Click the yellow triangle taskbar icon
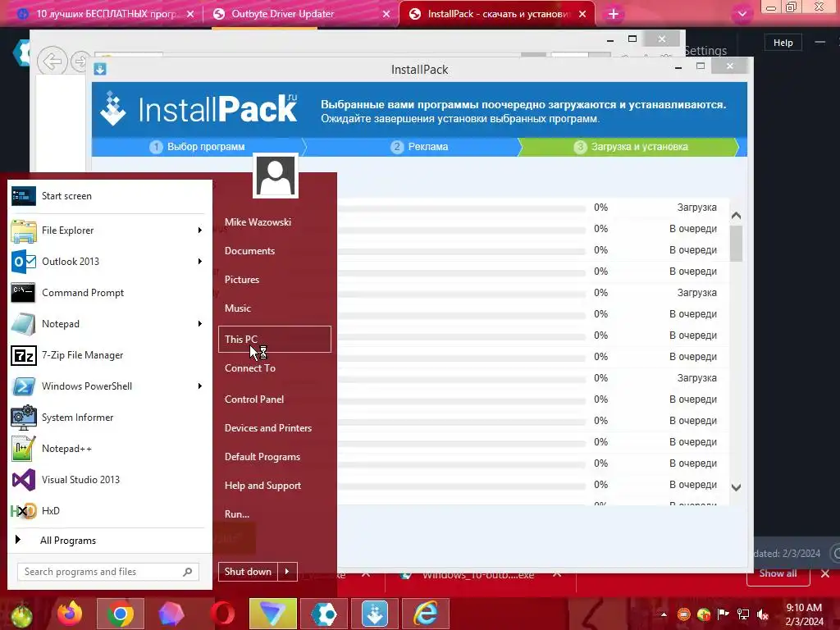 [x=272, y=614]
